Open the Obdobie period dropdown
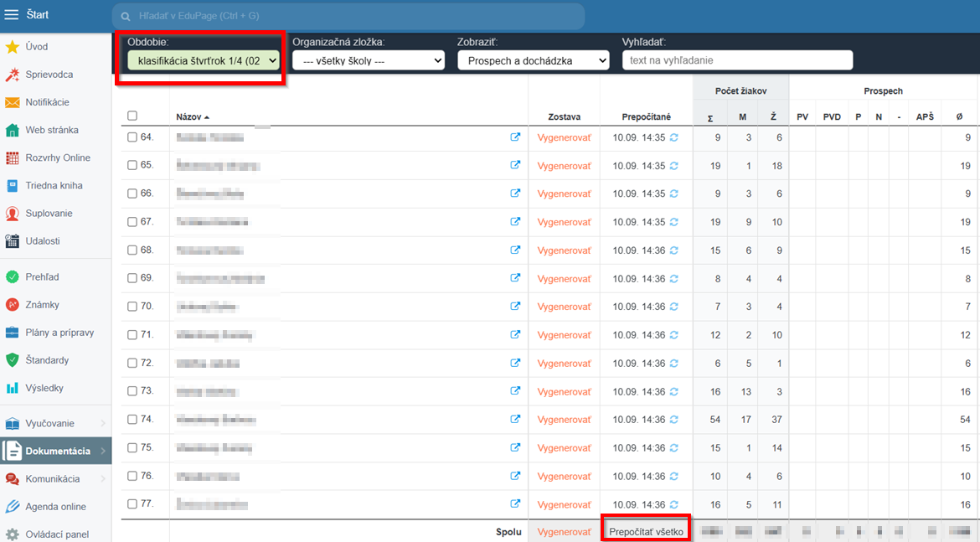Screen dimensions: 980x542 click(x=203, y=60)
